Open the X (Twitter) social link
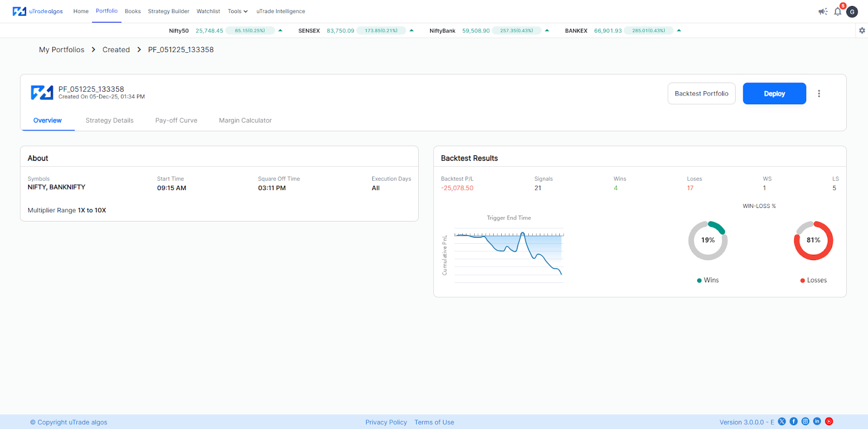 tap(782, 421)
